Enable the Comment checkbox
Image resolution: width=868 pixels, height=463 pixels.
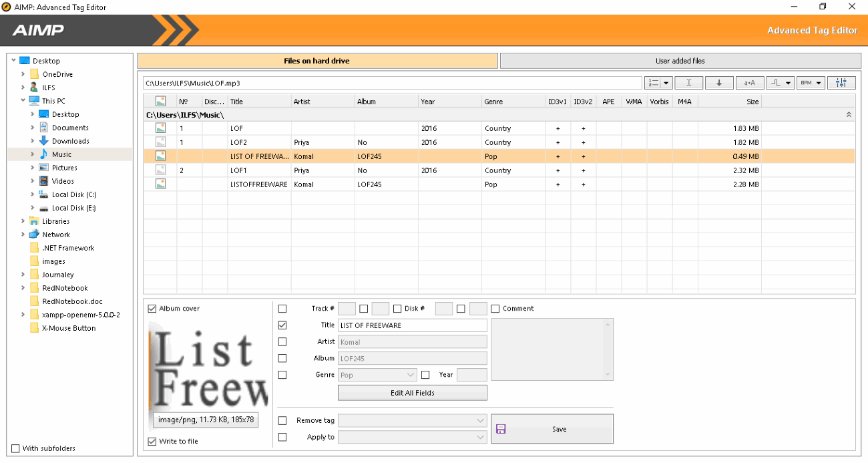click(x=495, y=309)
